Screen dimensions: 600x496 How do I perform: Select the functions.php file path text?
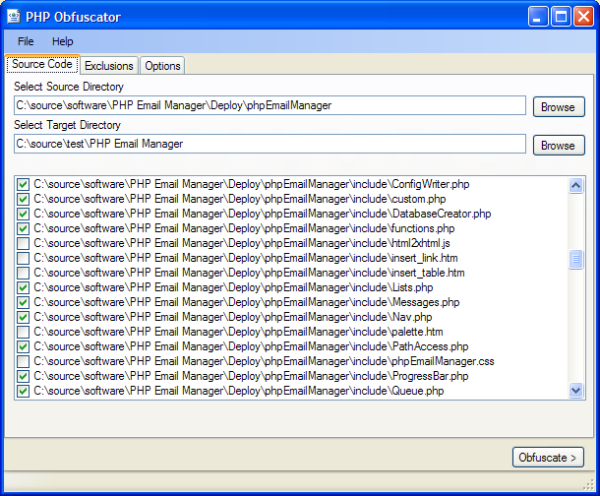[244, 228]
